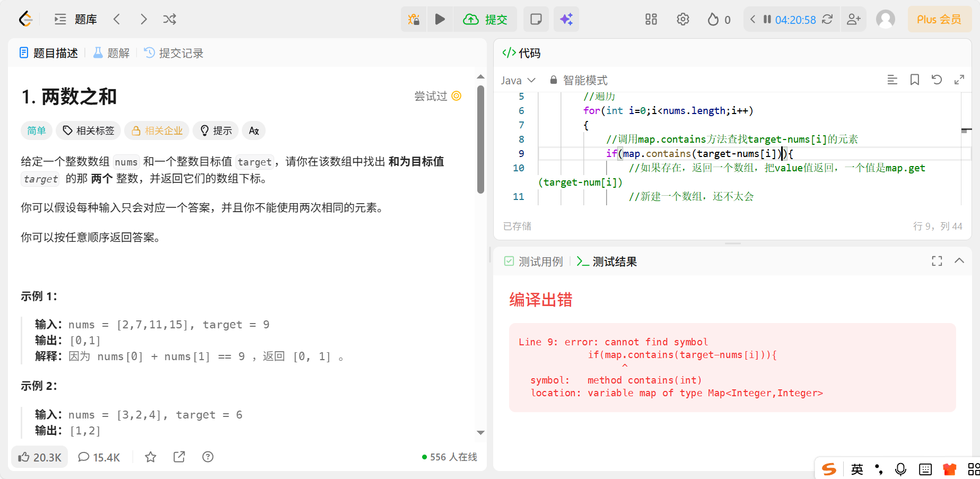
Task: Reset the timer refresh icon
Action: pos(827,20)
